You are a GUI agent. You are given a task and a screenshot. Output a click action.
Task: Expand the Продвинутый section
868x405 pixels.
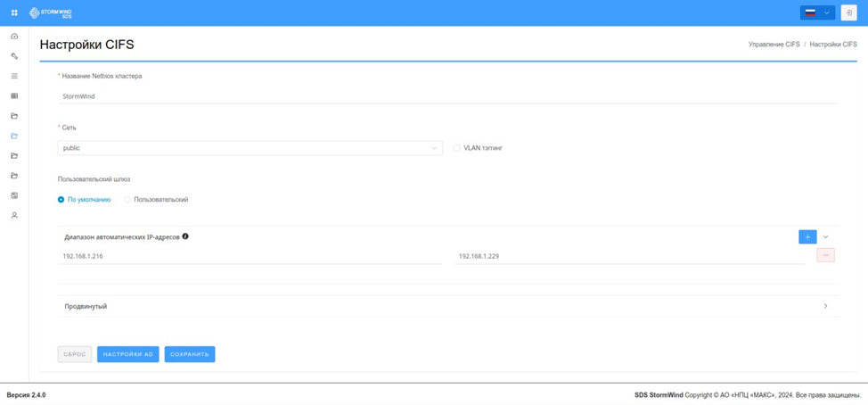point(448,306)
